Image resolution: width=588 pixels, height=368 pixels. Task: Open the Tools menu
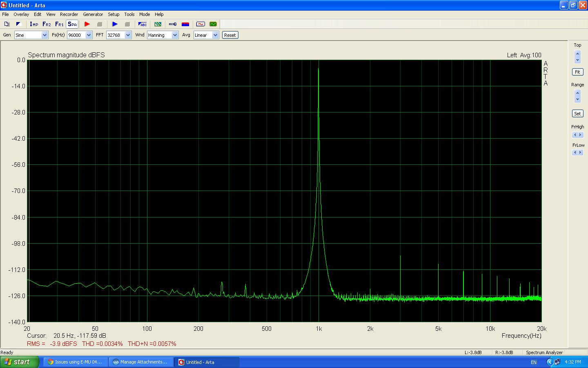click(x=129, y=14)
